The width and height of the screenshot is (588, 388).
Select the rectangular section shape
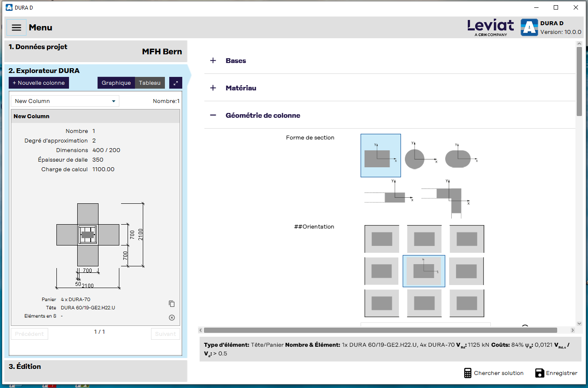[381, 156]
